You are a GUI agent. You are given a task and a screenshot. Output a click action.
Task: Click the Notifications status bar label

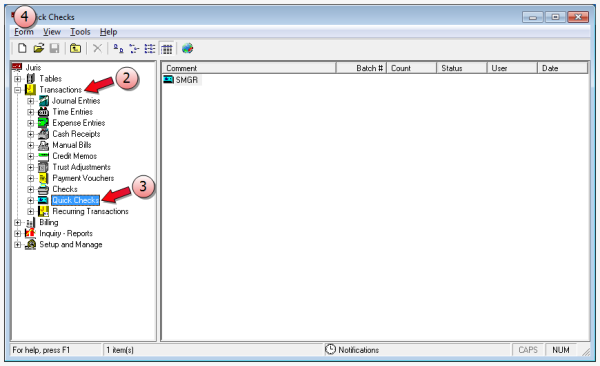[359, 350]
